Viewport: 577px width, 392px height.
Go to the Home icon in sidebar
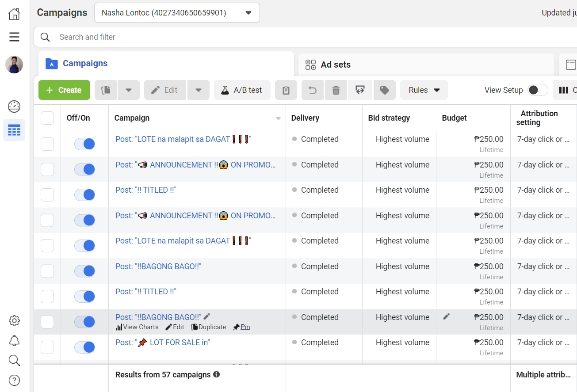(14, 14)
